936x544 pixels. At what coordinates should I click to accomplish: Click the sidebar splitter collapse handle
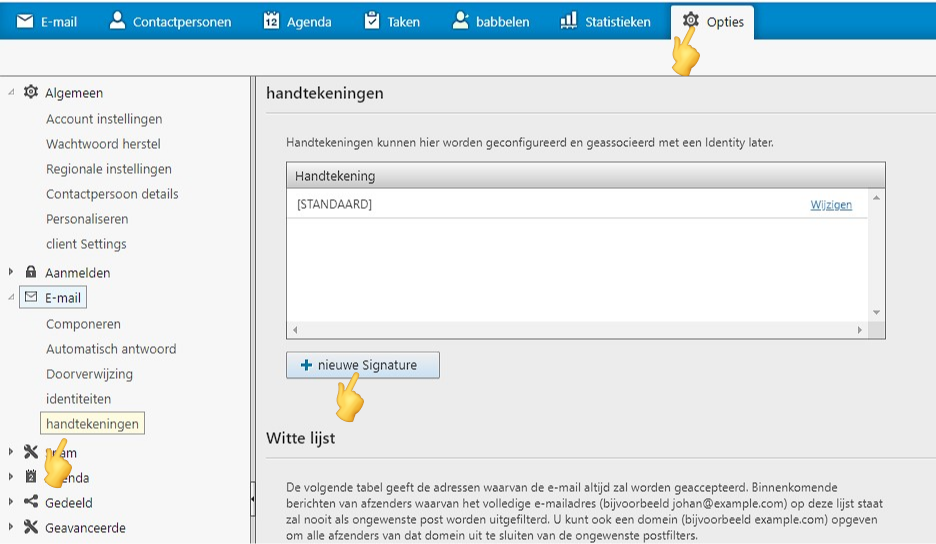click(x=253, y=499)
